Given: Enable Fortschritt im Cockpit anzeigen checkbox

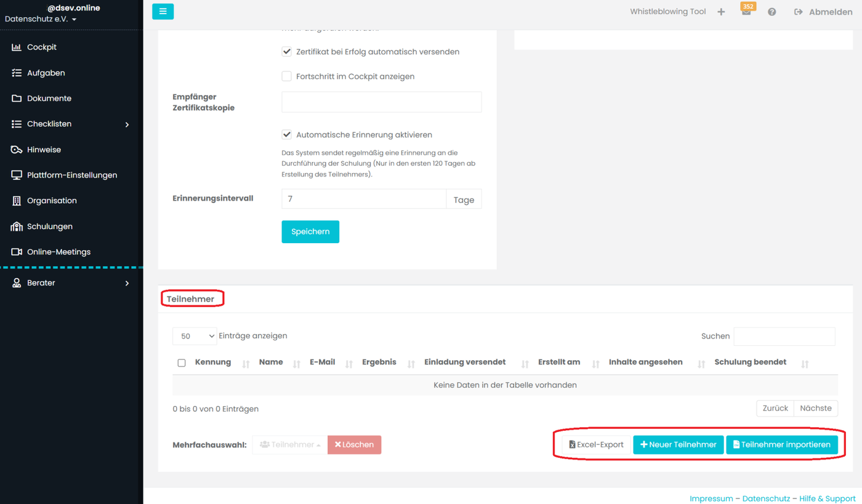Looking at the screenshot, I should pyautogui.click(x=286, y=76).
